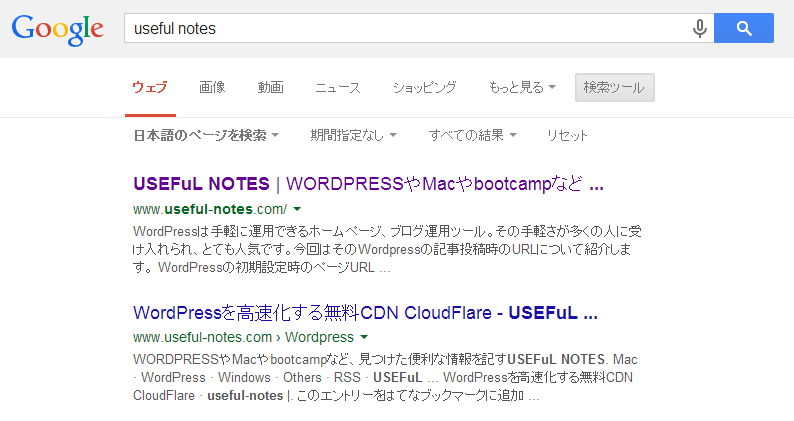The height and width of the screenshot is (421, 794).
Task: Click the green URL www.useful-notes.com/
Action: coord(210,209)
